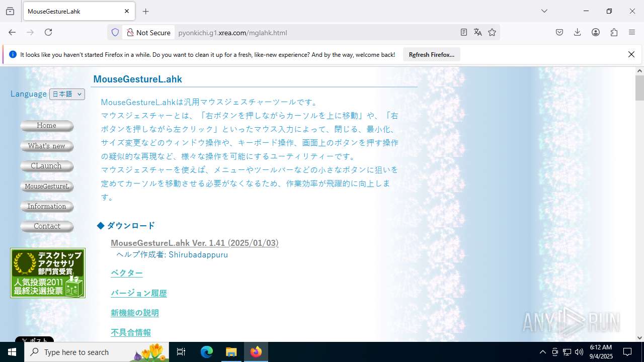Open tracking protection shield icon
Image resolution: width=644 pixels, height=362 pixels.
[x=115, y=32]
